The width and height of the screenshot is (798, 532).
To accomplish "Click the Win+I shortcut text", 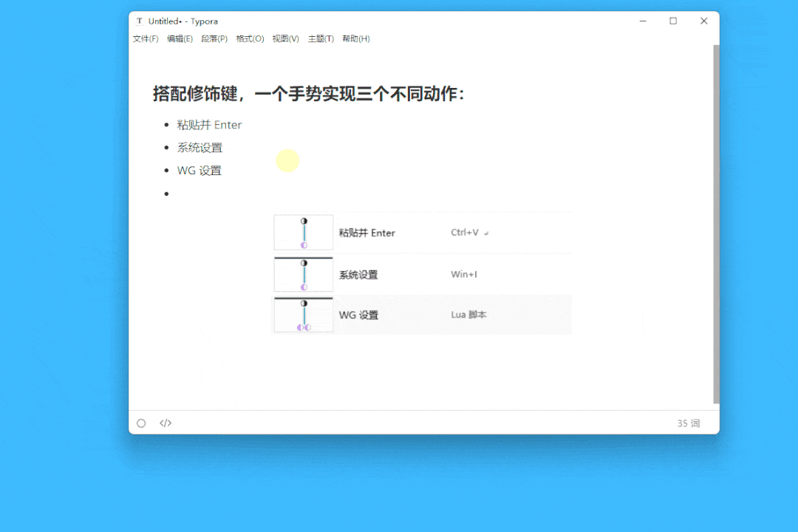I will coord(463,274).
